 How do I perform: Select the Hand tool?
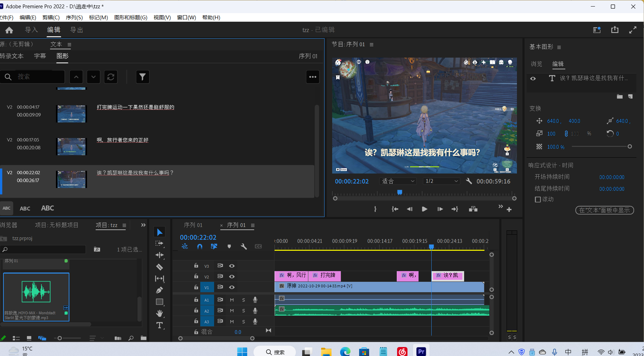click(x=160, y=314)
